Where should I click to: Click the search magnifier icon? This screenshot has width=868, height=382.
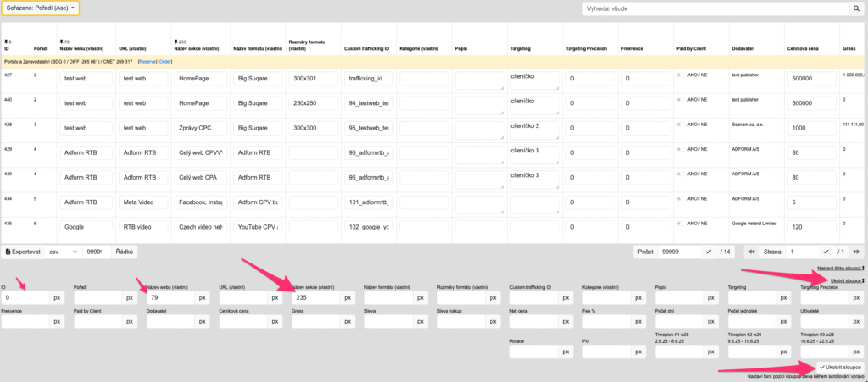(x=856, y=8)
